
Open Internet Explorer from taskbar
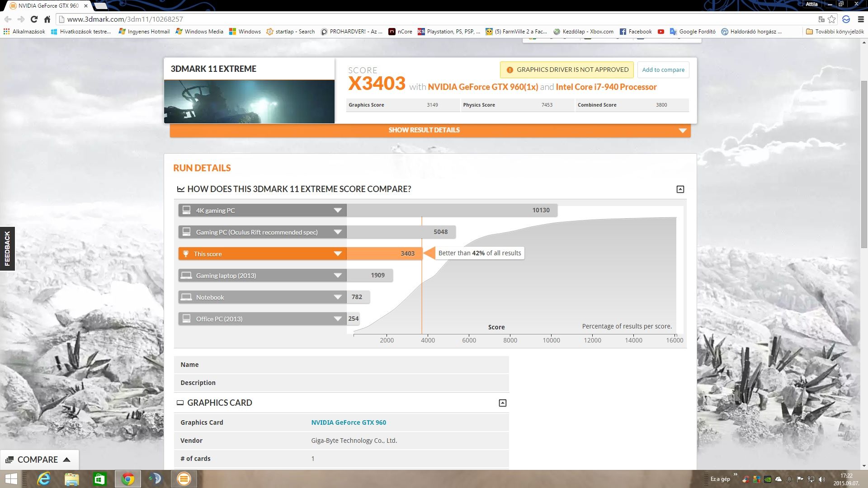(x=44, y=479)
